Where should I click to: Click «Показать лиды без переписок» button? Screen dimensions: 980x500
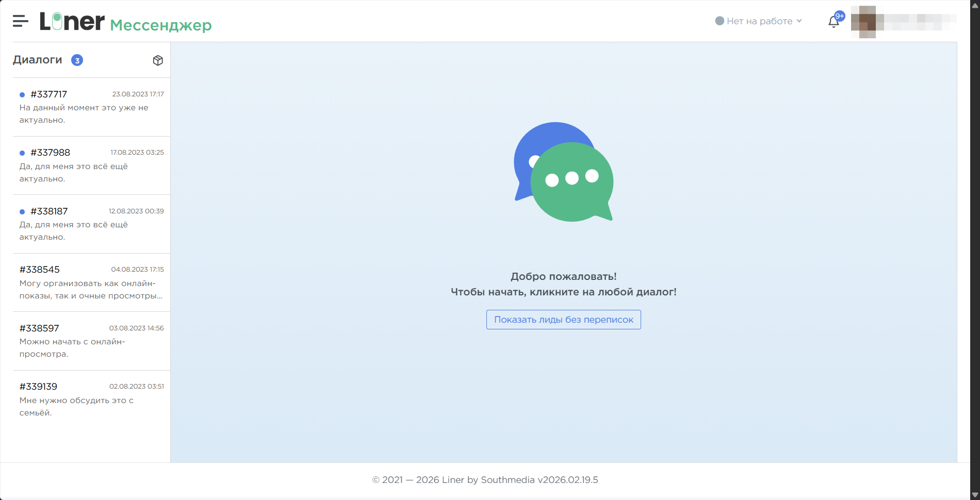[x=563, y=320]
